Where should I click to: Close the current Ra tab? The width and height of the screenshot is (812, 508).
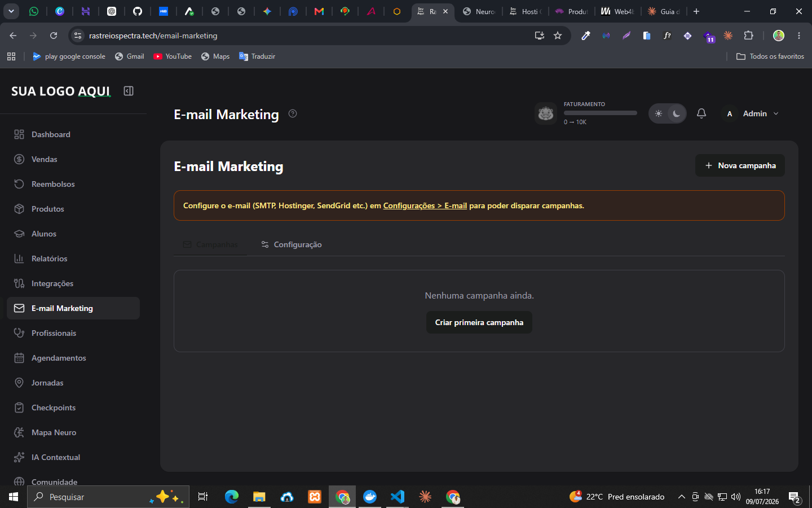click(445, 11)
